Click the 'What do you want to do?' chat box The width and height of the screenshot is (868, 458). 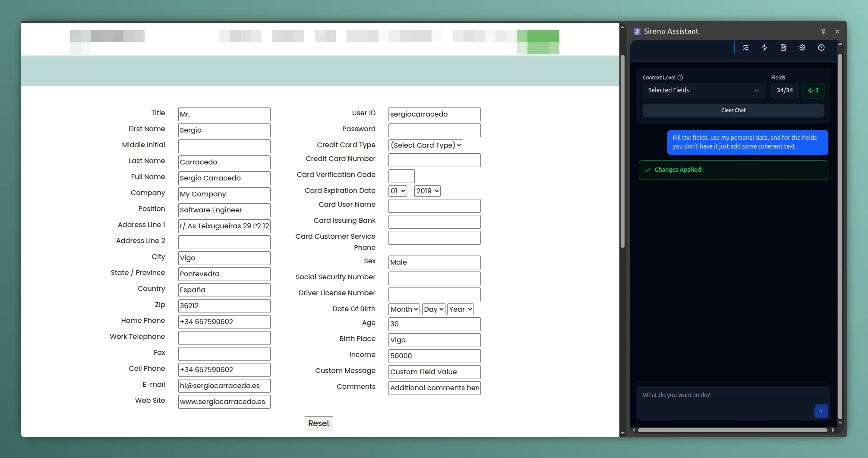coord(725,399)
